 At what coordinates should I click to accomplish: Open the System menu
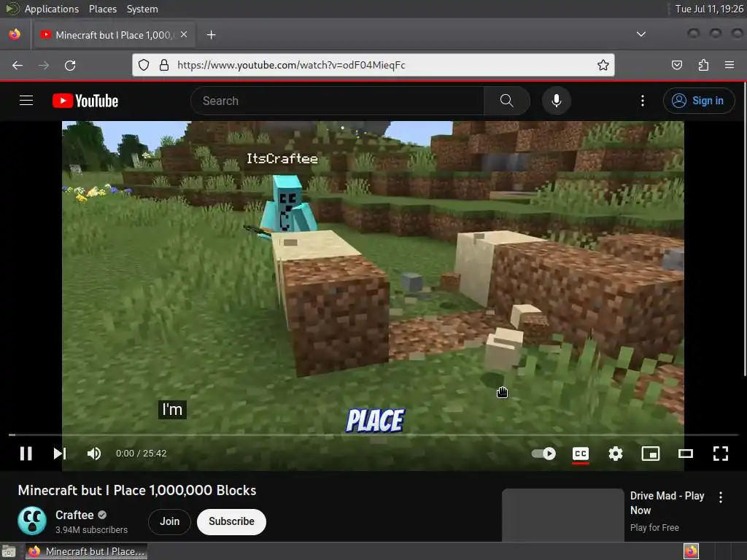click(142, 9)
